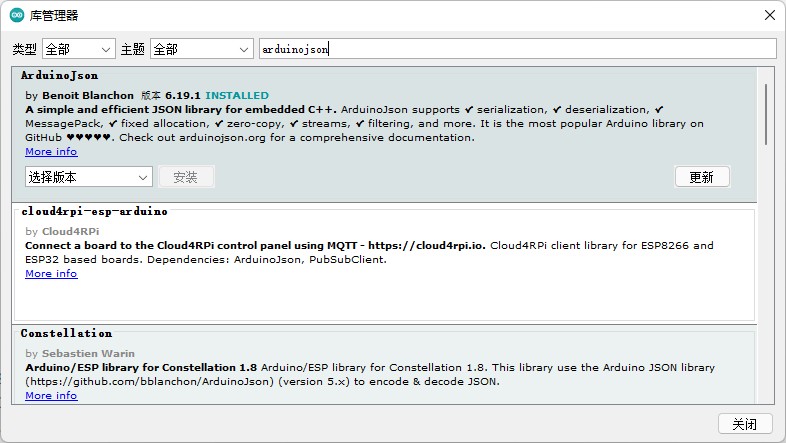Open Constellation More info link
Viewport: 786px width, 443px height.
51,395
